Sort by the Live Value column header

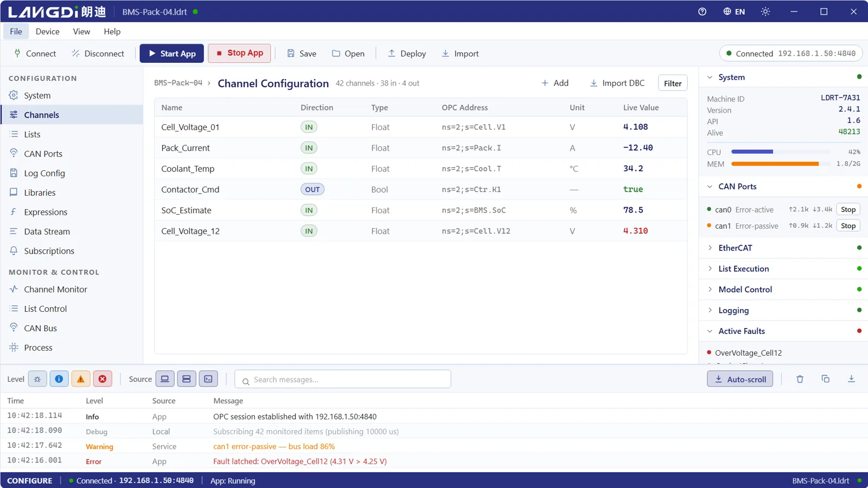point(641,107)
